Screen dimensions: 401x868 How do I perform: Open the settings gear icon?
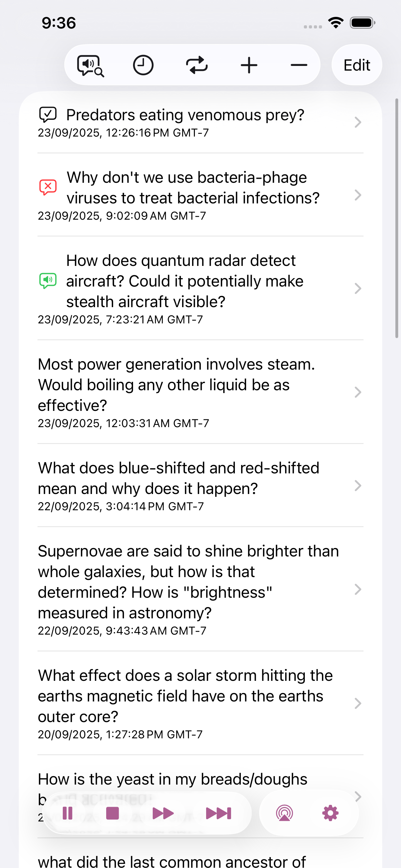[x=330, y=813]
